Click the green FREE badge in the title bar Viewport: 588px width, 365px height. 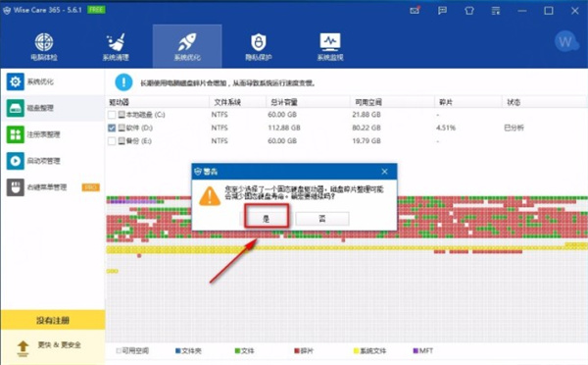tap(96, 10)
